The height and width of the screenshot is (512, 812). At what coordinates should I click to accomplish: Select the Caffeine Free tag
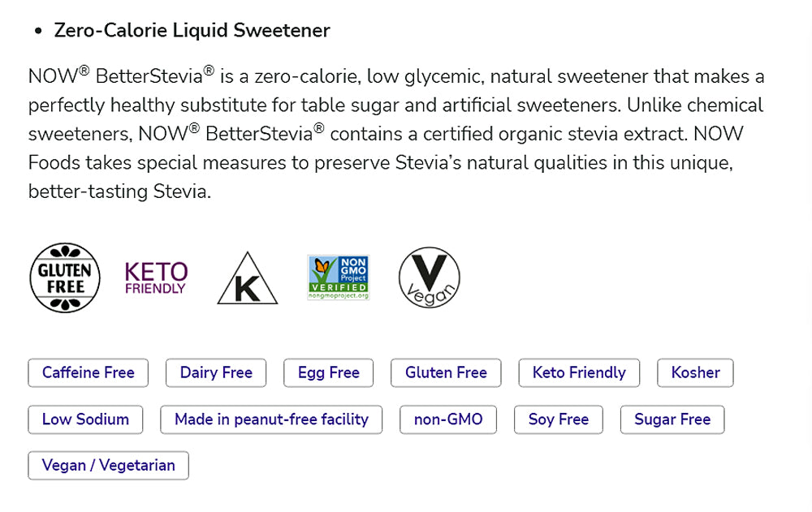pos(89,373)
